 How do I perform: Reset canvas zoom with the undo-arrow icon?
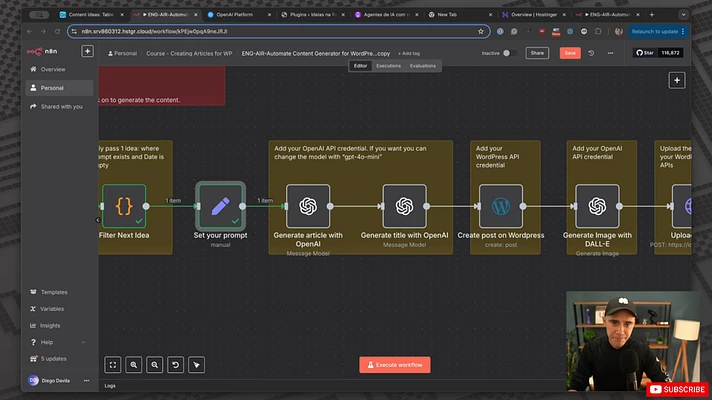[x=175, y=365]
